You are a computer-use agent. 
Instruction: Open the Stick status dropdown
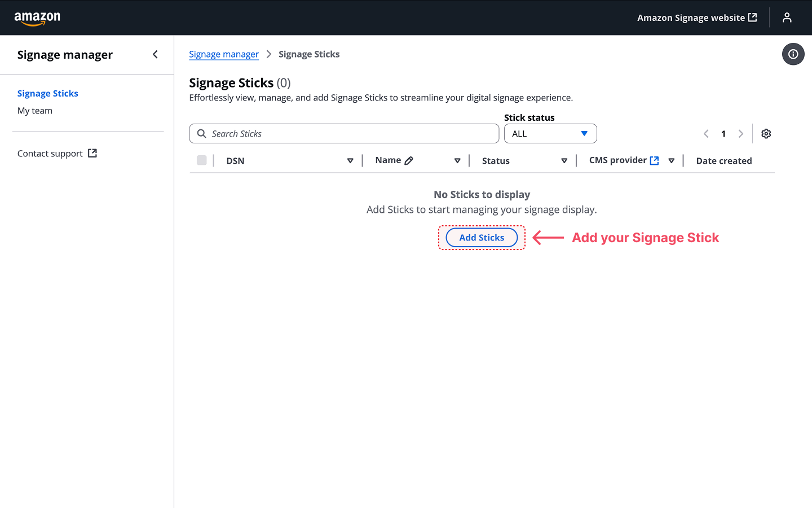(x=550, y=134)
